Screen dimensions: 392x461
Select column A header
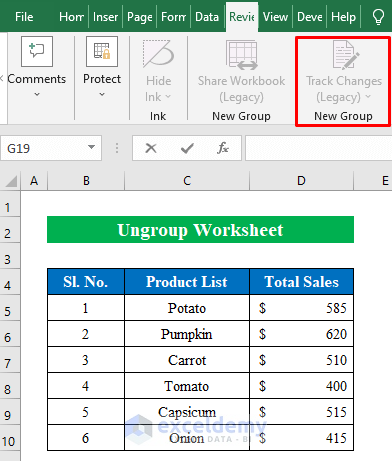34,181
